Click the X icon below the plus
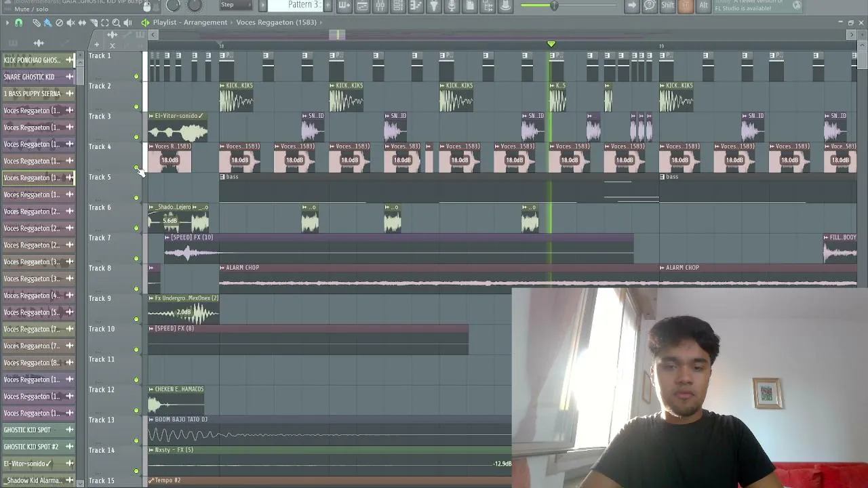The width and height of the screenshot is (868, 488). tap(113, 45)
